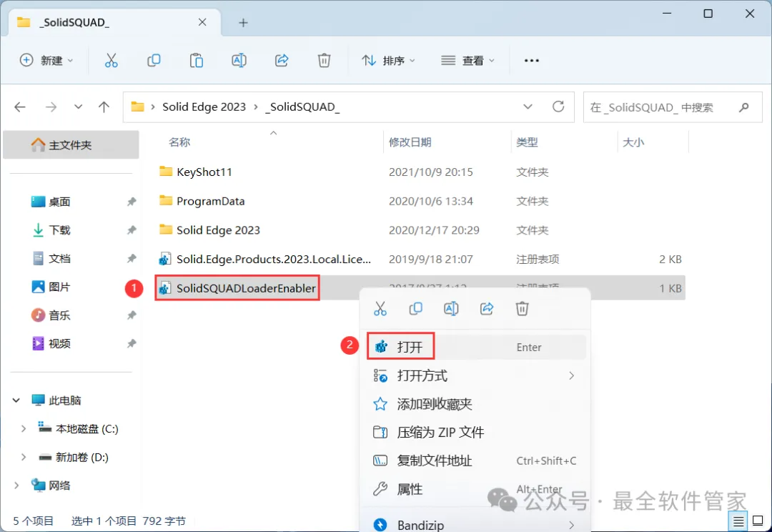Click the Share icon in the top toolbar
772x532 pixels.
pos(282,61)
